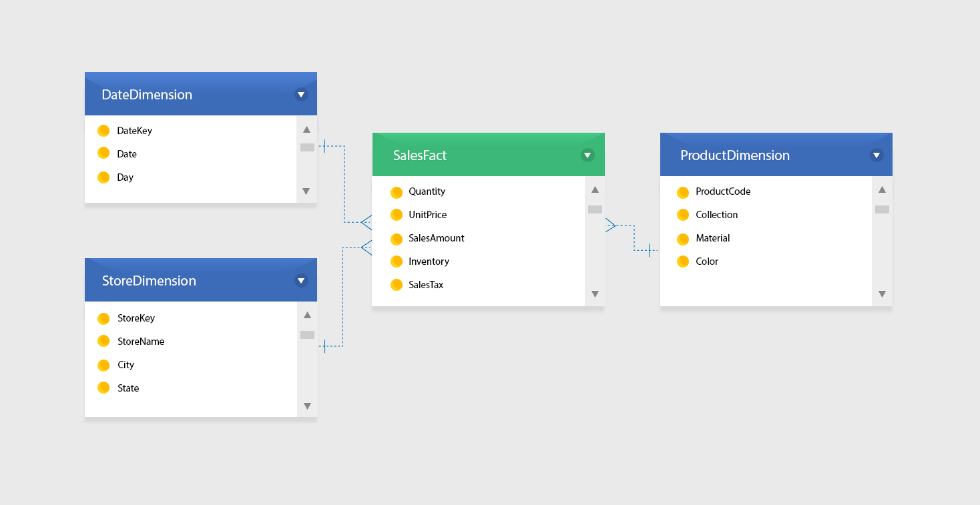Click the scroll-up arrow in SalesFact list
The height and width of the screenshot is (505, 980).
pyautogui.click(x=595, y=189)
